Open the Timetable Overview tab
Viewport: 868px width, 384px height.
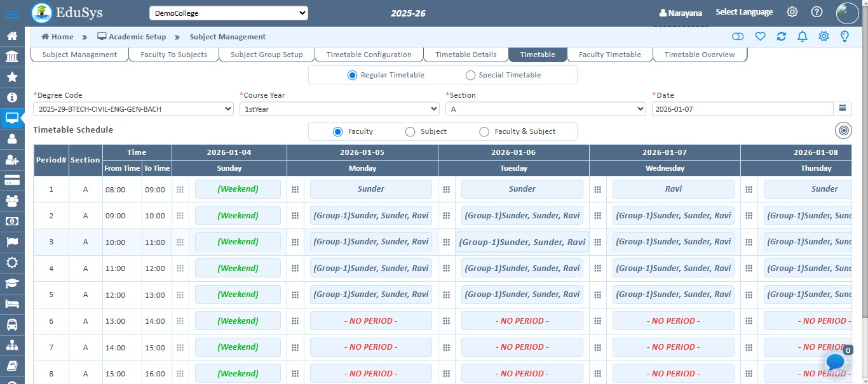coord(700,55)
